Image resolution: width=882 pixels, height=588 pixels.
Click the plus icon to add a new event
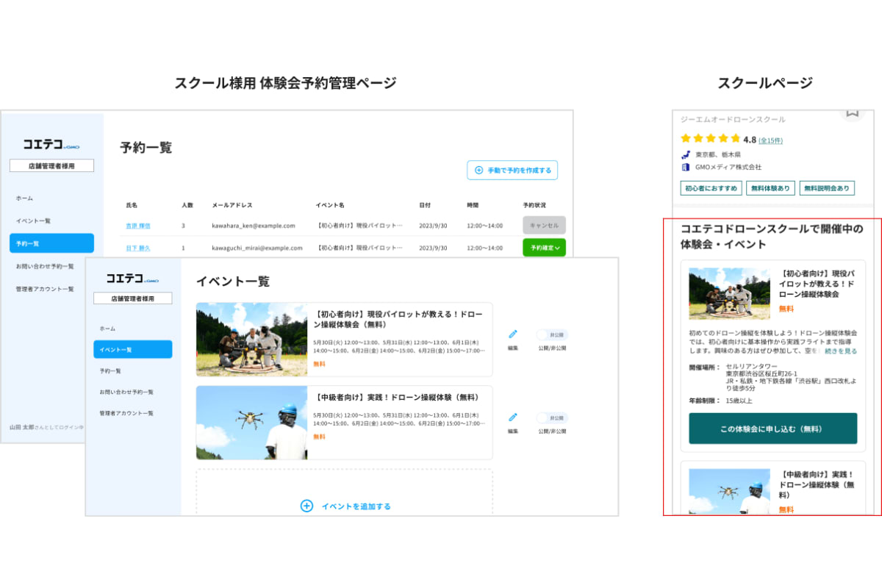point(305,506)
